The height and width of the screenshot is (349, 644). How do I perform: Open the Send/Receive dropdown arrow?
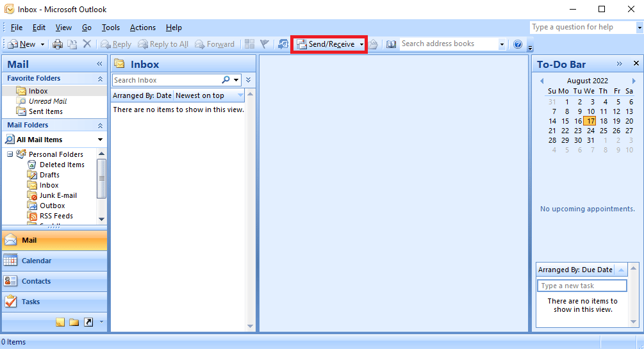pyautogui.click(x=361, y=44)
